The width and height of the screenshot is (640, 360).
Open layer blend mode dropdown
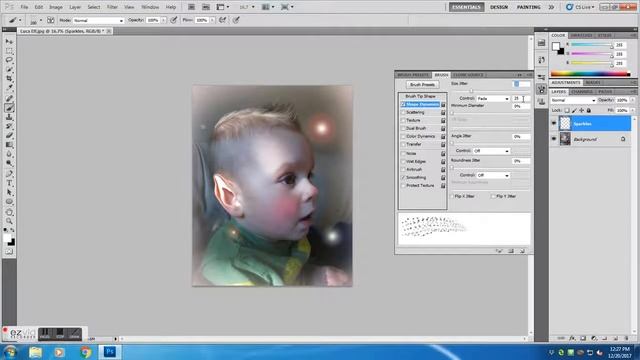(573, 100)
